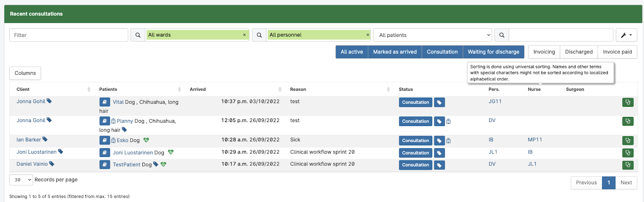This screenshot has width=644, height=202.
Task: Sort the table by Arrived column
Action: tap(280, 90)
